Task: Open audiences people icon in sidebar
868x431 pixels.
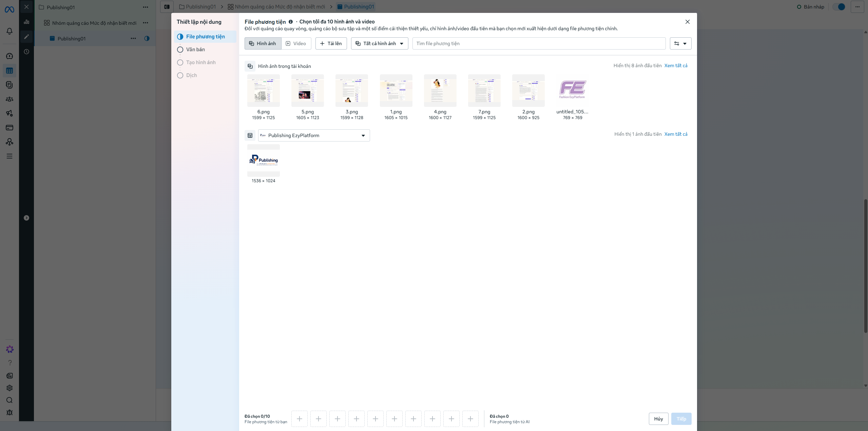Action: pyautogui.click(x=9, y=99)
